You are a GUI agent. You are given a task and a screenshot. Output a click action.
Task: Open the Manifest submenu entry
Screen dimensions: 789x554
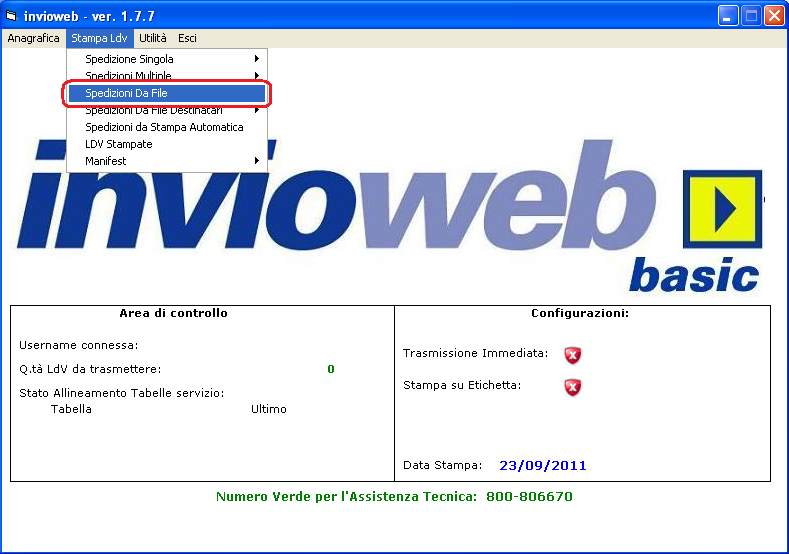[167, 161]
